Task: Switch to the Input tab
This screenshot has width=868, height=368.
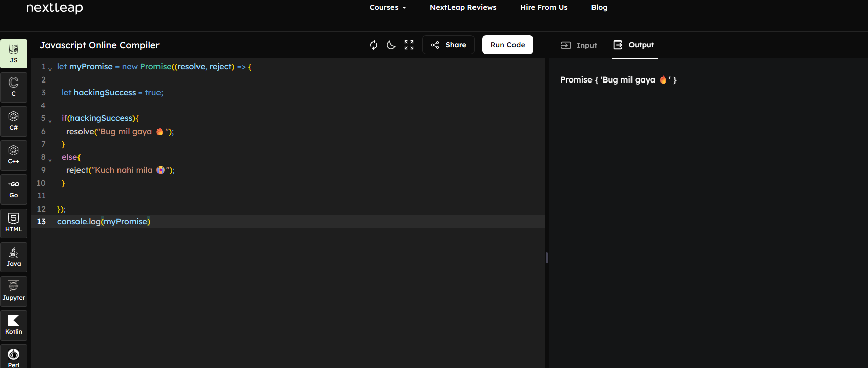Action: click(579, 45)
